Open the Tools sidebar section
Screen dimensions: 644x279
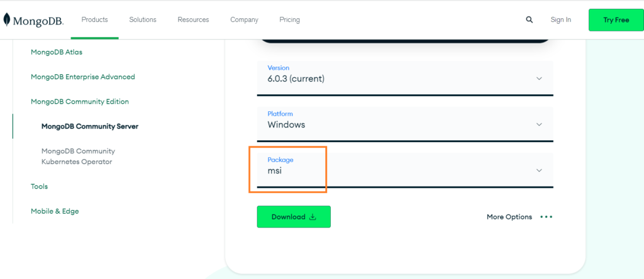tap(39, 186)
